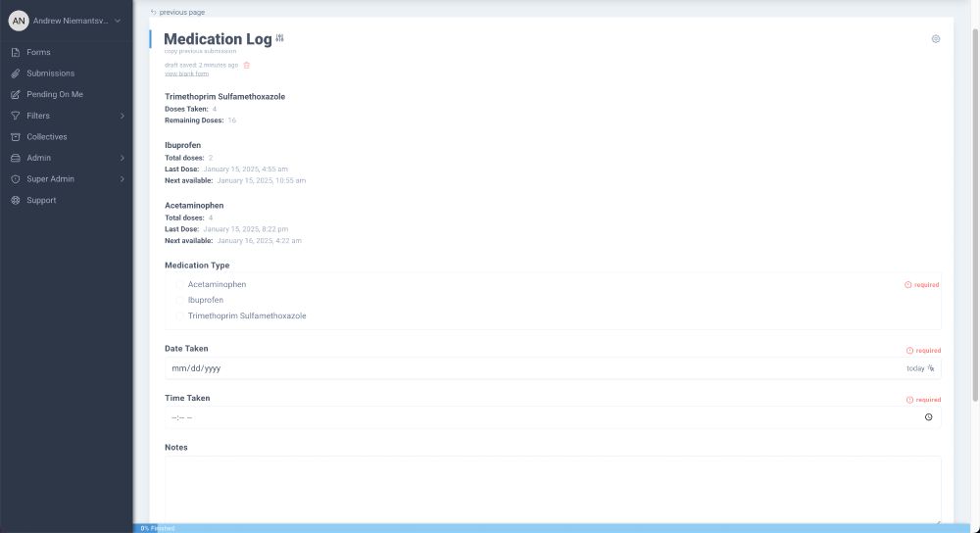Expand the Super Admin submenu chevron
This screenshot has height=533, width=980.
[122, 179]
